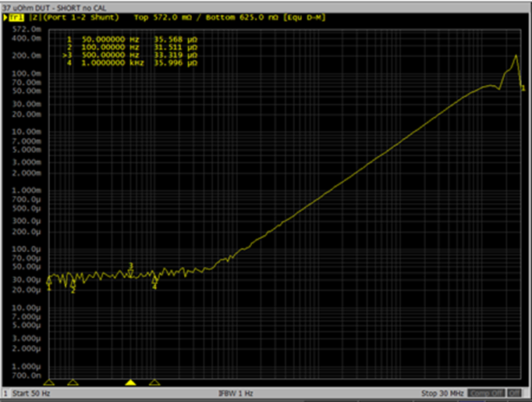
Task: Click marker 1 triangle on the x-axis
Action: coord(49,382)
